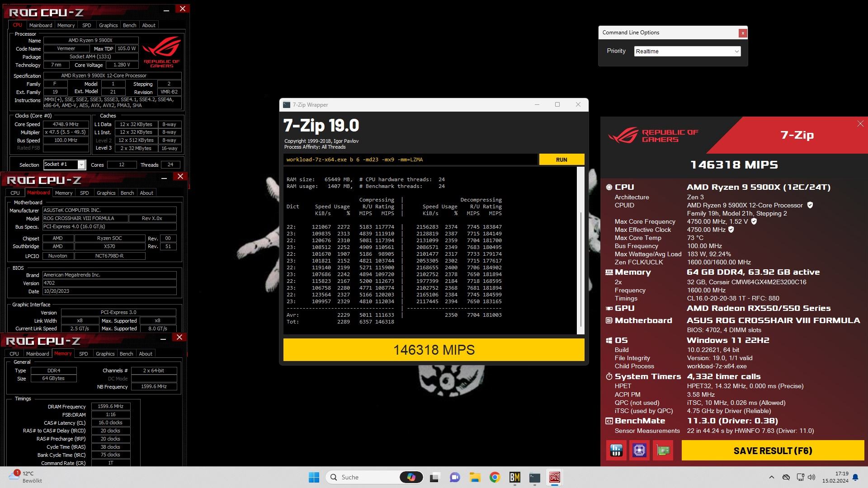
Task: Click the Tot: 146318 rating in output
Action: (x=384, y=322)
